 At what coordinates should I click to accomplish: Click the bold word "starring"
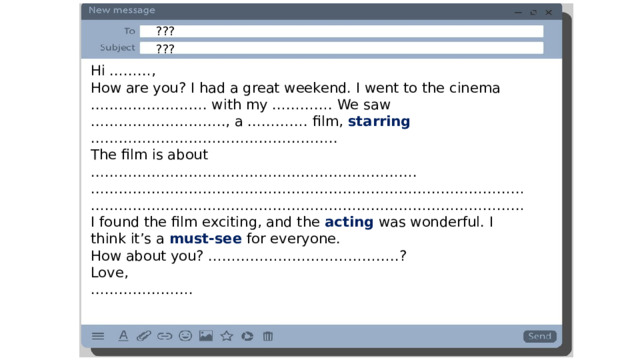(x=379, y=122)
